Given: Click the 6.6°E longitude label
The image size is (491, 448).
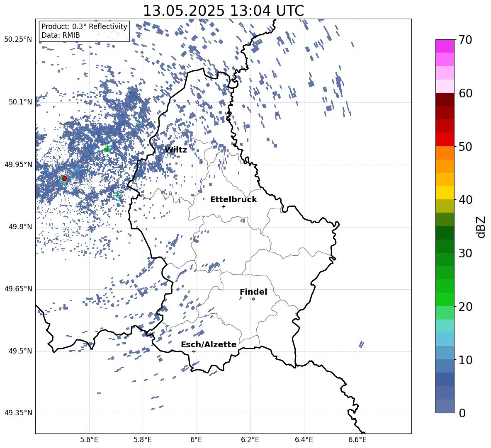Looking at the screenshot, I should coord(357,440).
